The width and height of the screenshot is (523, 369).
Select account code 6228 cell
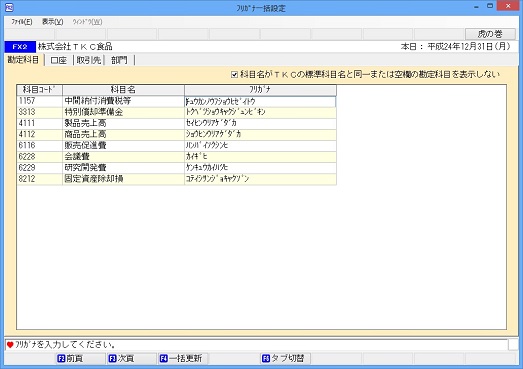pyautogui.click(x=39, y=156)
